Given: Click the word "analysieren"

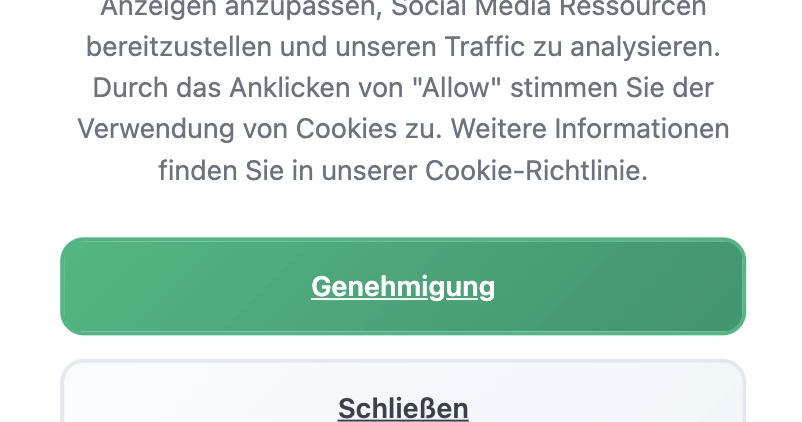Looking at the screenshot, I should (x=645, y=48).
